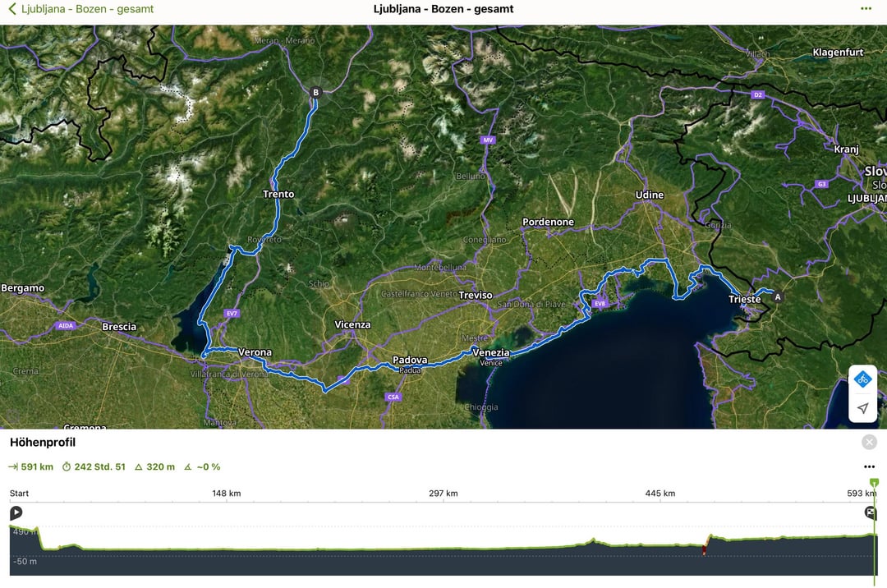The width and height of the screenshot is (887, 588).
Task: Select the AIDA route badge near Brescia
Action: click(66, 326)
